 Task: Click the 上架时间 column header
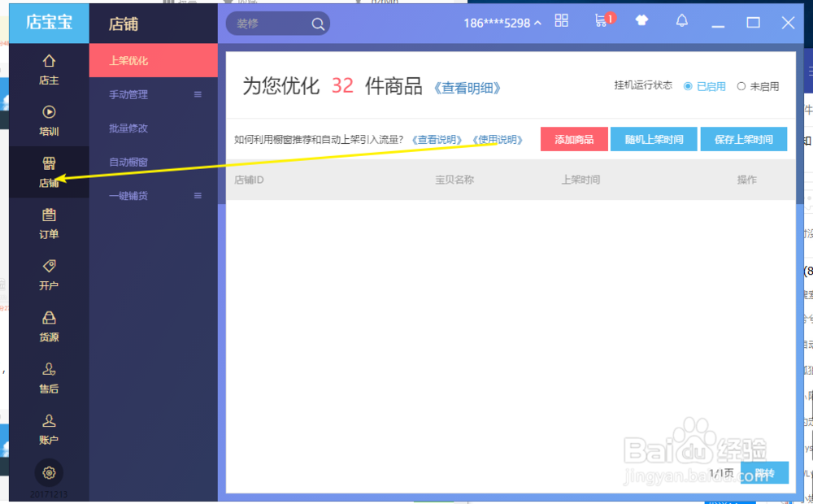point(580,180)
